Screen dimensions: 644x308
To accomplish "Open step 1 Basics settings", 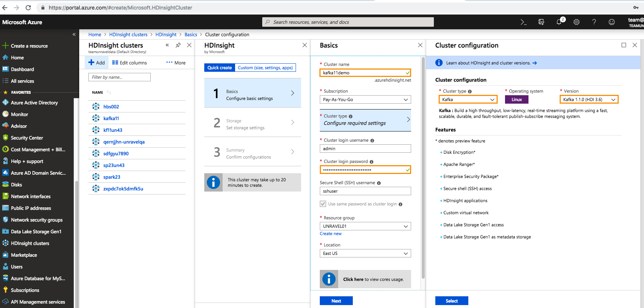I will tap(253, 93).
